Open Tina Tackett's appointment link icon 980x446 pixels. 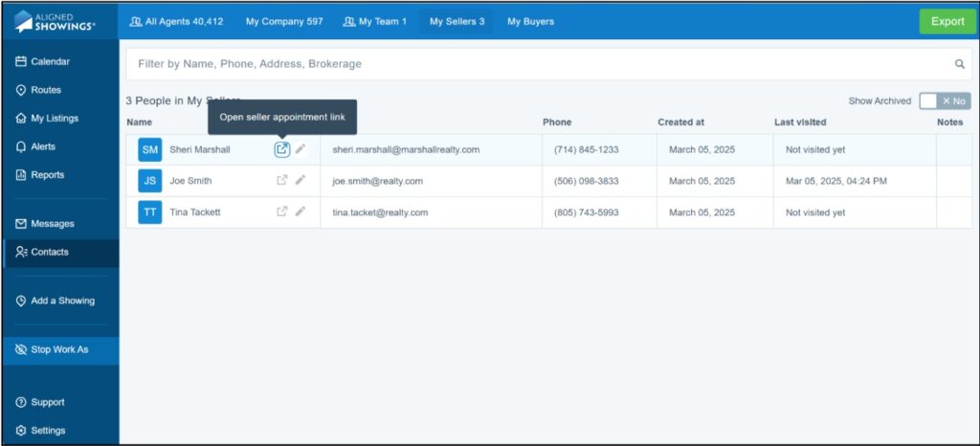click(282, 212)
